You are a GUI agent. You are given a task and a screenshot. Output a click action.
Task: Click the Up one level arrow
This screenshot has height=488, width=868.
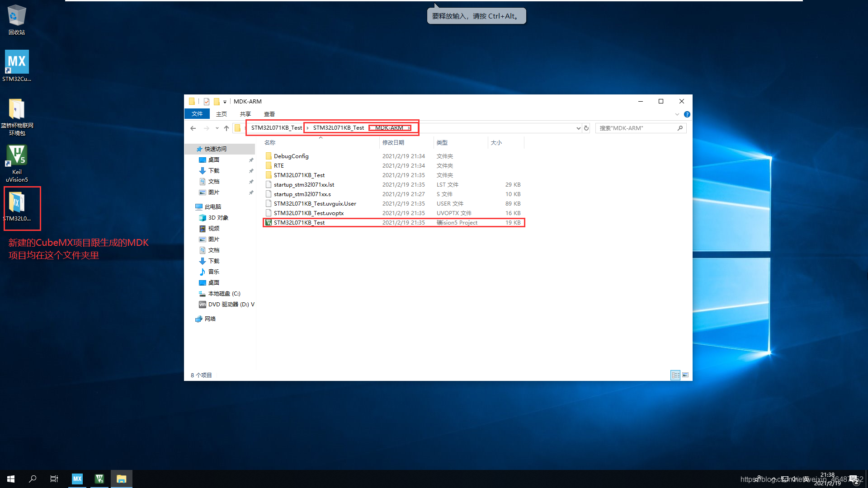[226, 128]
